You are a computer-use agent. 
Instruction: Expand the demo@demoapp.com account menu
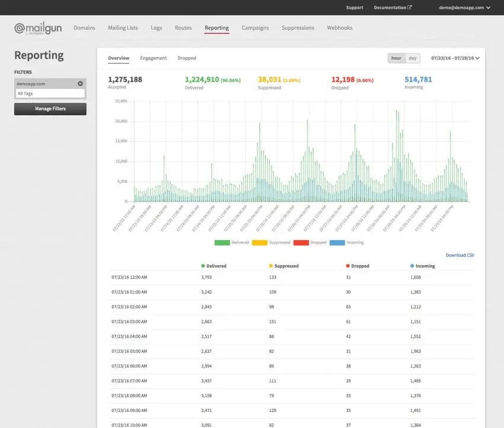pyautogui.click(x=464, y=8)
